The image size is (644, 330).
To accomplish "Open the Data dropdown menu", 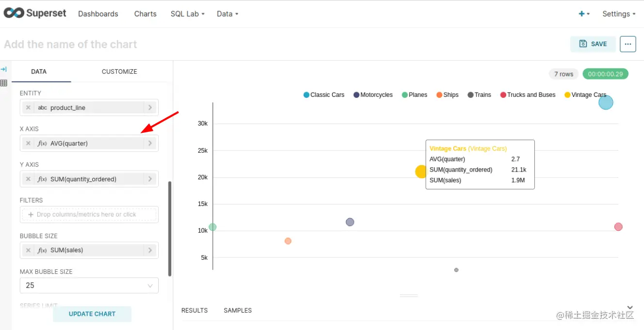I will 228,14.
